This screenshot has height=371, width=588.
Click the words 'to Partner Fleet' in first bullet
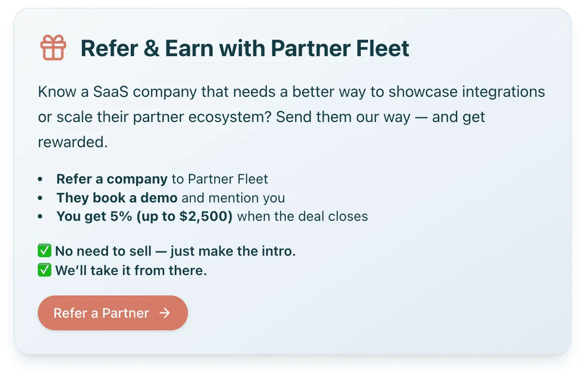[x=220, y=179]
